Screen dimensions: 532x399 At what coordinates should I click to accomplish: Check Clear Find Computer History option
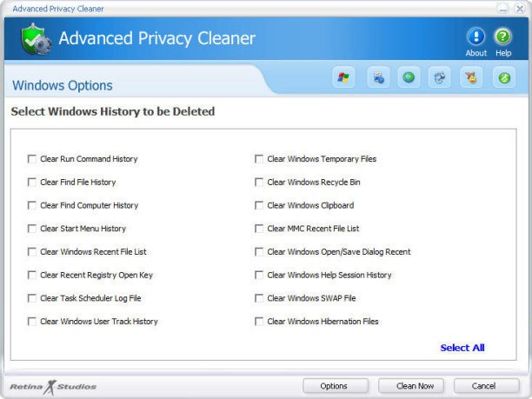(x=32, y=205)
